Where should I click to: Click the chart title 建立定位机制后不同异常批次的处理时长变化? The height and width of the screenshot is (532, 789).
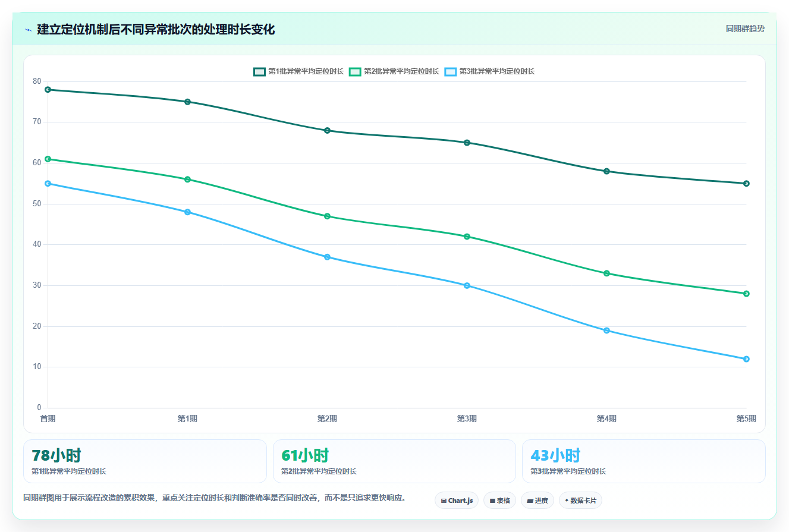[x=156, y=30]
